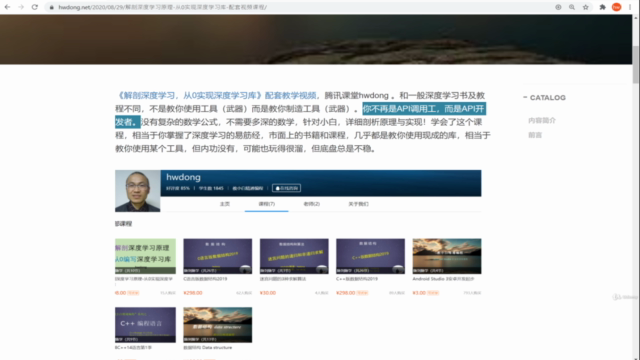
Task: Open the install-app icon in the address bar
Action: pos(558,7)
